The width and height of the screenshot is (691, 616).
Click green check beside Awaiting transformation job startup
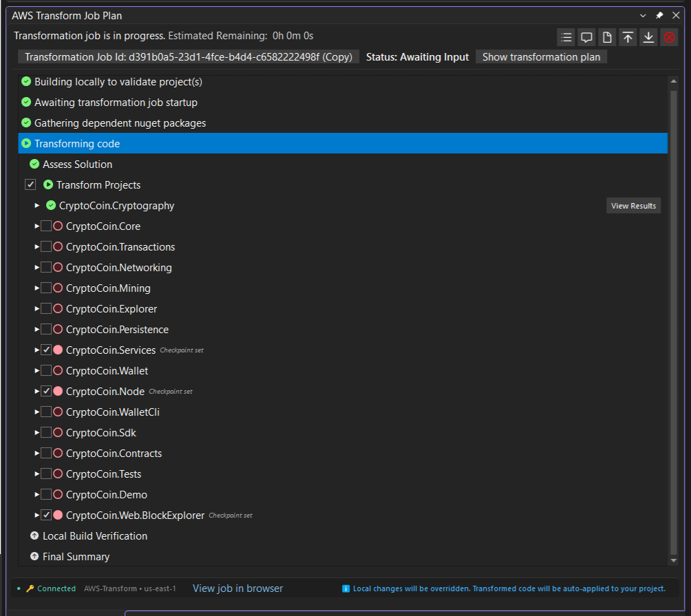point(26,103)
